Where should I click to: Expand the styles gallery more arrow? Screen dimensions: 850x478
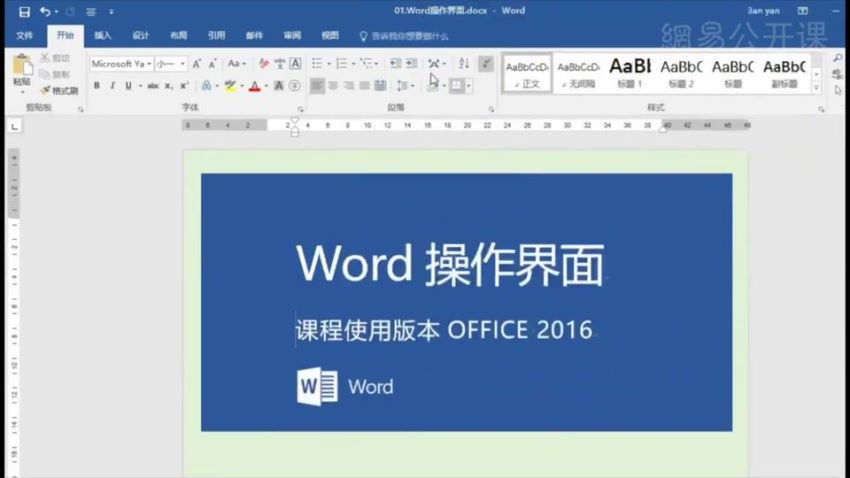[x=816, y=88]
